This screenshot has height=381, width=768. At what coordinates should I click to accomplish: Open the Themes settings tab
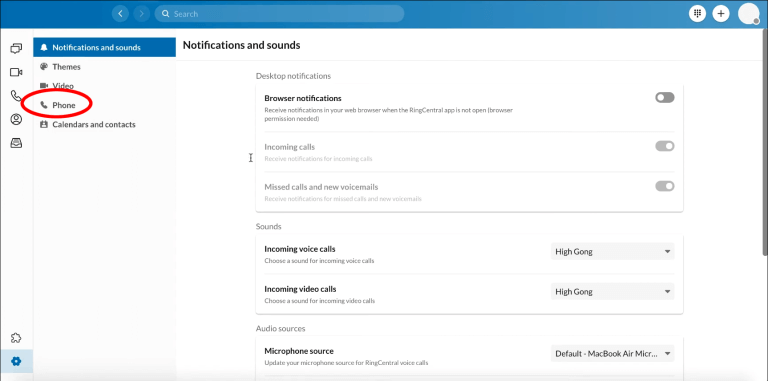pyautogui.click(x=104, y=67)
